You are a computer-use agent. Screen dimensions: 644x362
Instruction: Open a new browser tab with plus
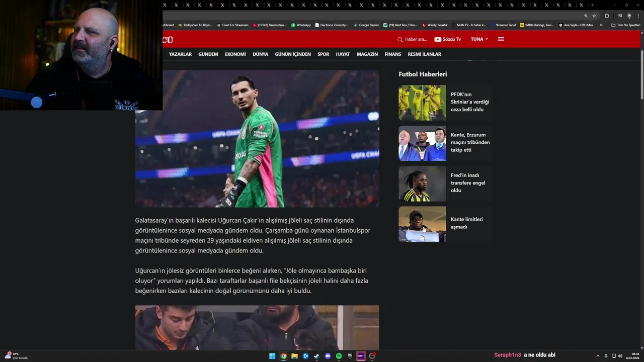[x=592, y=5]
